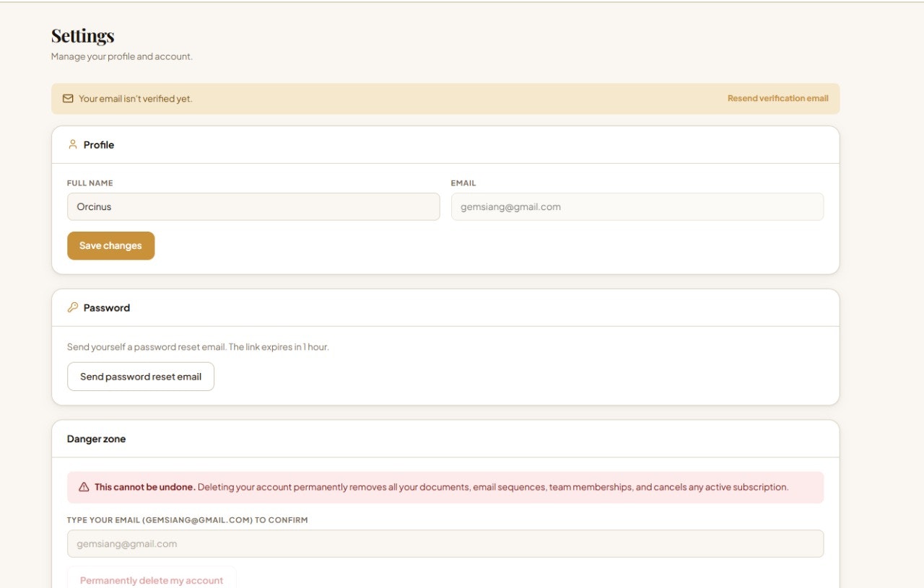Screen dimensions: 924x588
Task: Click the Danger zone section title
Action: [96, 439]
